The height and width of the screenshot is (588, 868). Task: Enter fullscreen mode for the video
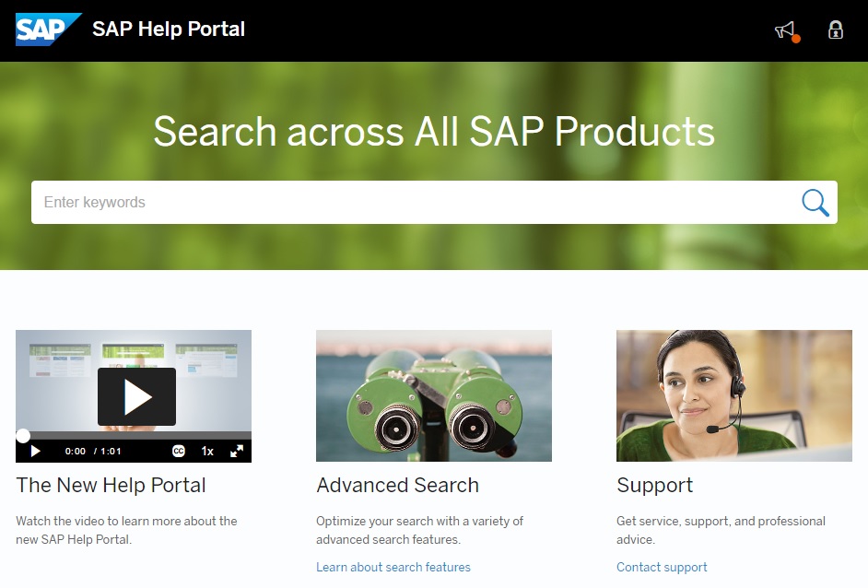(237, 452)
